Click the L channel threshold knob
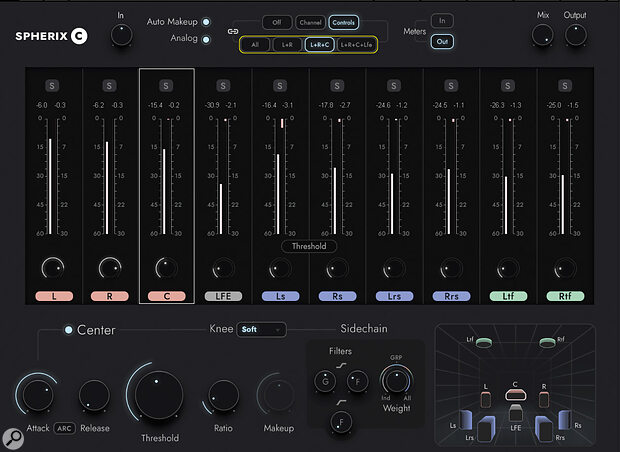 (53, 269)
